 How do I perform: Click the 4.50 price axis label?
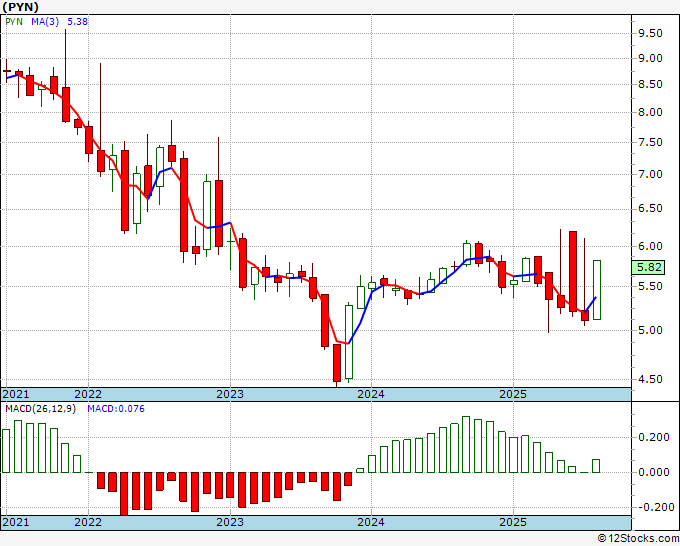coord(650,379)
